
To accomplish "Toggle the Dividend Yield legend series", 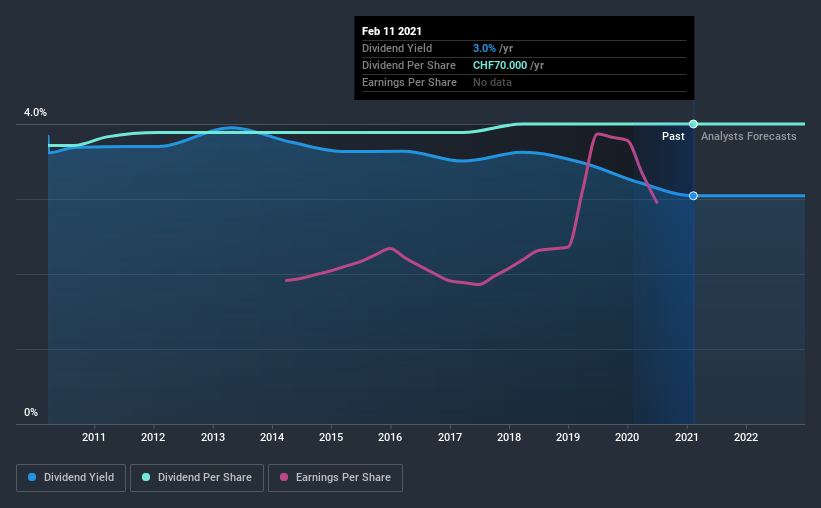I will point(71,478).
